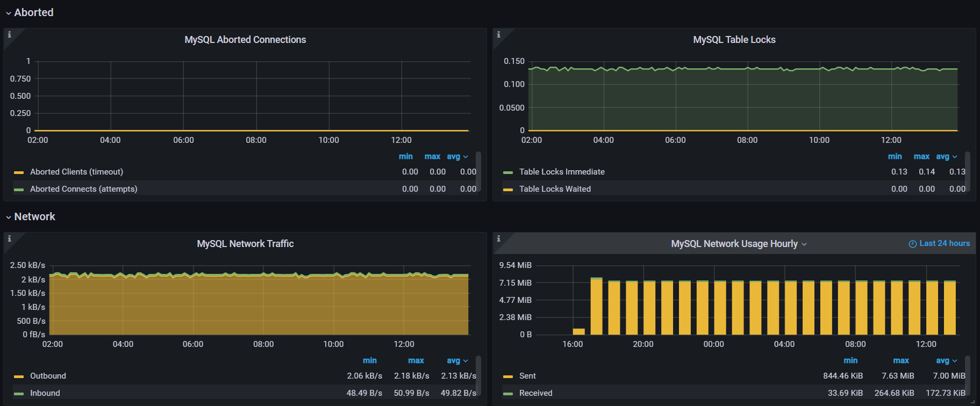The image size is (980, 406).
Task: Open MySQL Network Usage Hourly panel title menu
Action: 739,244
